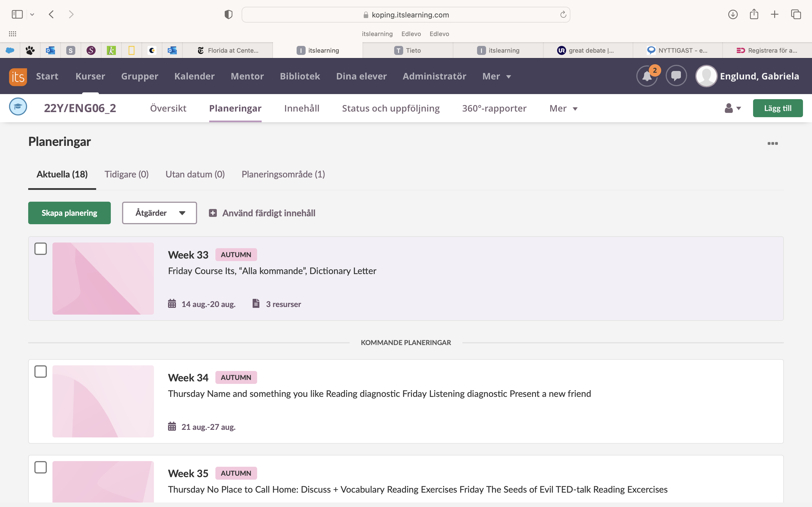The height and width of the screenshot is (507, 812).
Task: Click the itslearning 'its' logo
Action: [x=18, y=76]
